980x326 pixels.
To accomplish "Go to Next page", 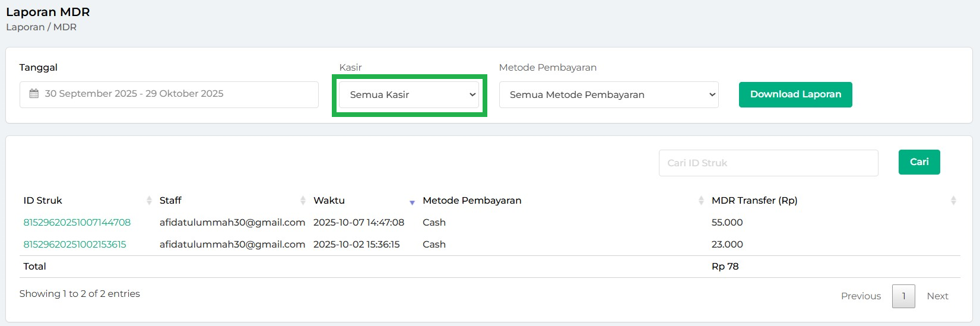I will pos(937,296).
